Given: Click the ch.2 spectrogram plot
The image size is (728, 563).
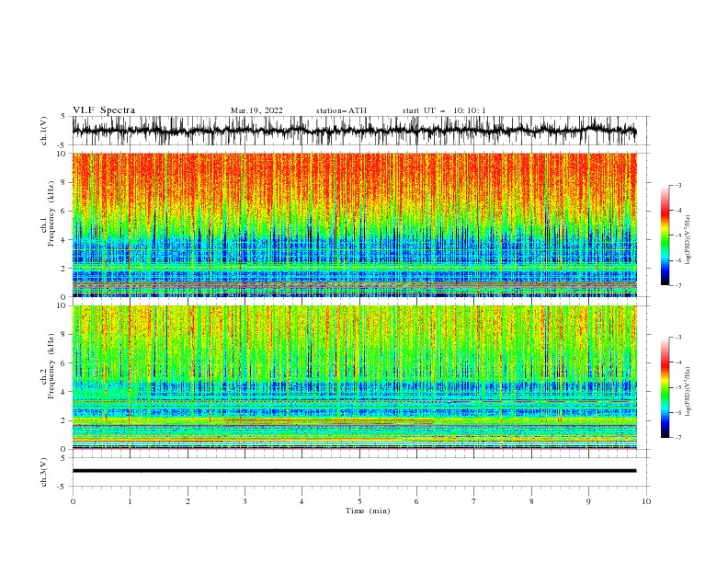Looking at the screenshot, I should click(354, 377).
